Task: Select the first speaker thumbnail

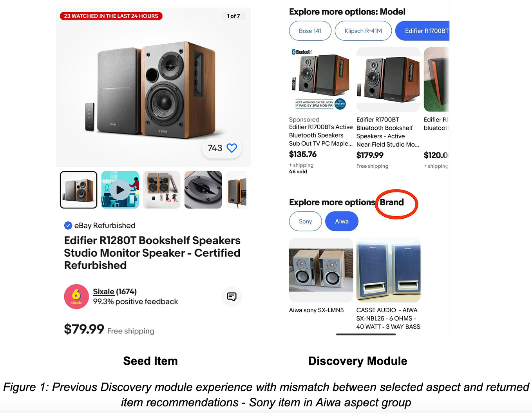Action: [x=78, y=190]
